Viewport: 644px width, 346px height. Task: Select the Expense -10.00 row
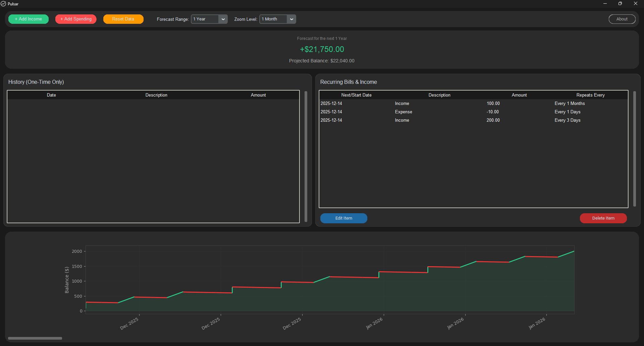tap(473, 112)
